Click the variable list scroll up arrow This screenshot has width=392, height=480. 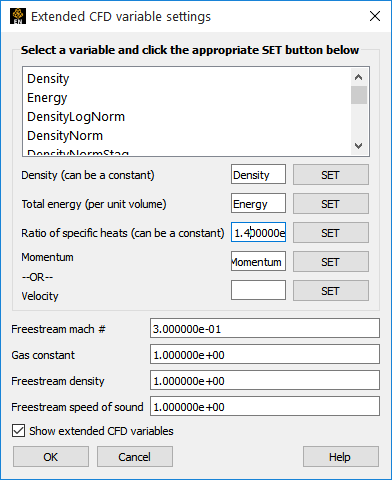click(x=359, y=77)
